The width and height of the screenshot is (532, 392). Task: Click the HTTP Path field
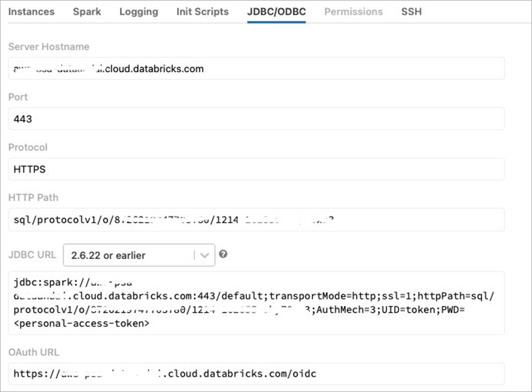[256, 220]
